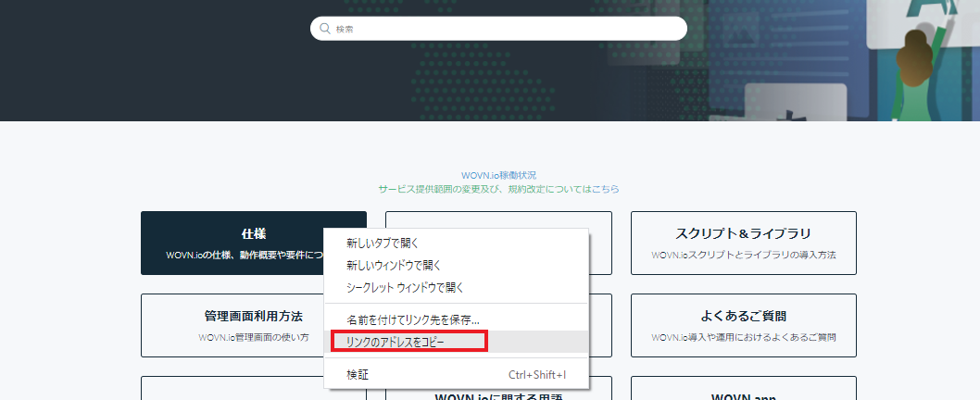980x400 pixels.
Task: Open the WOVN.ioに関する用語 glossary card
Action: [x=498, y=395]
